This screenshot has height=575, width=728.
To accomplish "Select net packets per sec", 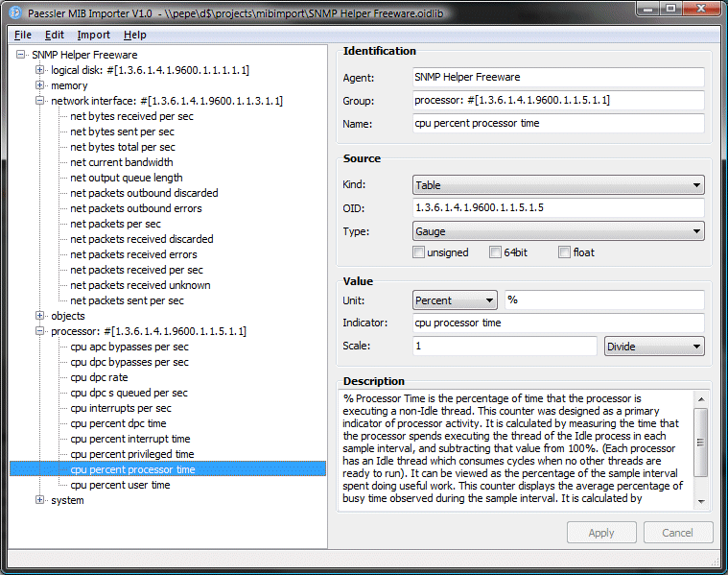I will 116,224.
